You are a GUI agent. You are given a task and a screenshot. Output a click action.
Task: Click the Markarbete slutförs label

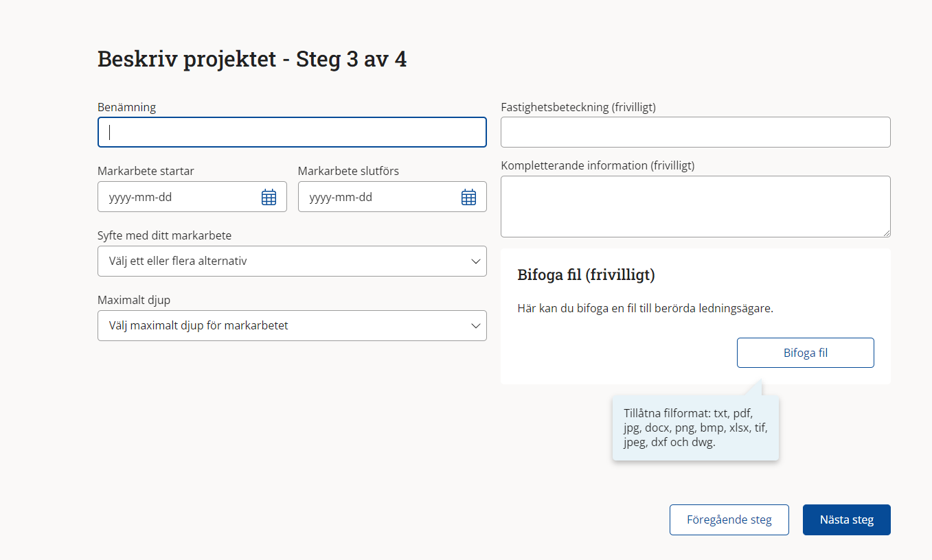tap(348, 171)
